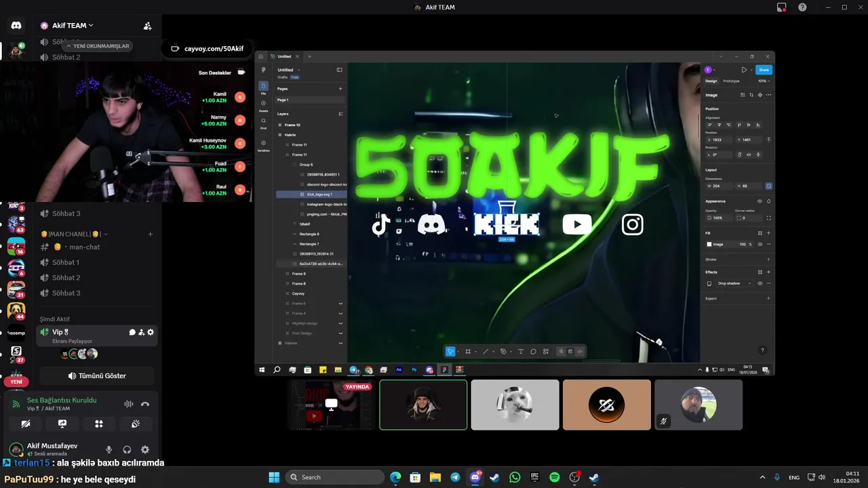Image resolution: width=868 pixels, height=488 pixels.
Task: Toggle Drop shadow effect visibility eye
Action: point(759,283)
